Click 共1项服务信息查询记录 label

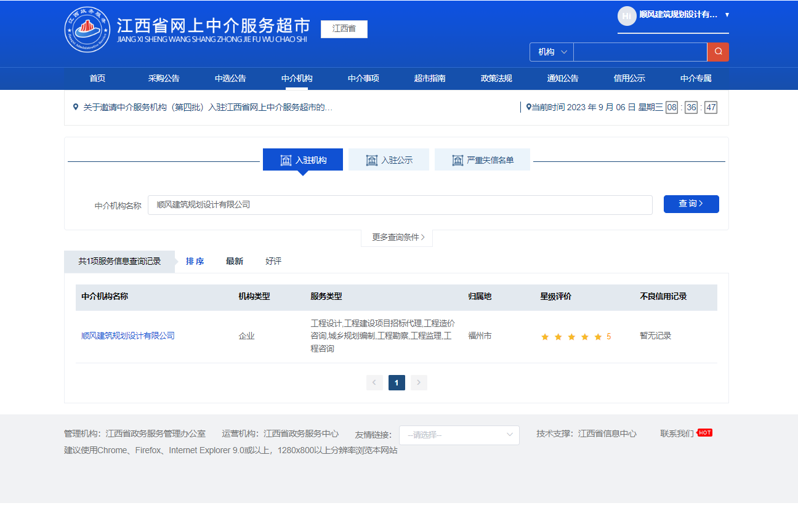(119, 262)
